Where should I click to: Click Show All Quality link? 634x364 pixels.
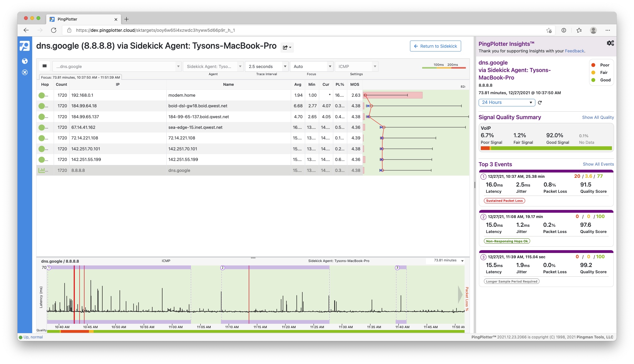click(x=598, y=117)
